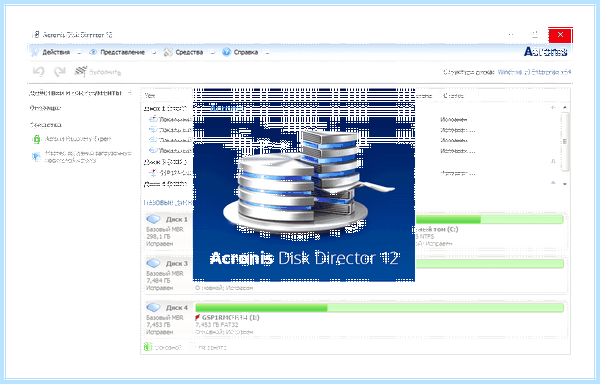Click the volume usage bar on Диск 3
The height and width of the screenshot is (384, 600).
489,264
